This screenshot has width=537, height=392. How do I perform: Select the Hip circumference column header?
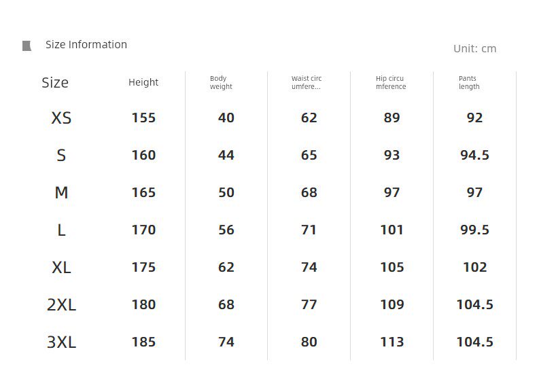(391, 83)
